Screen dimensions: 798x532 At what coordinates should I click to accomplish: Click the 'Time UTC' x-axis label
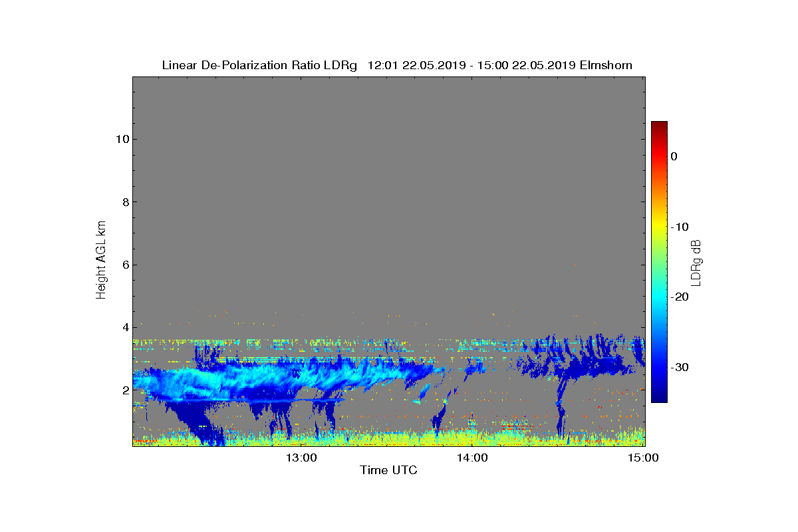coord(388,471)
